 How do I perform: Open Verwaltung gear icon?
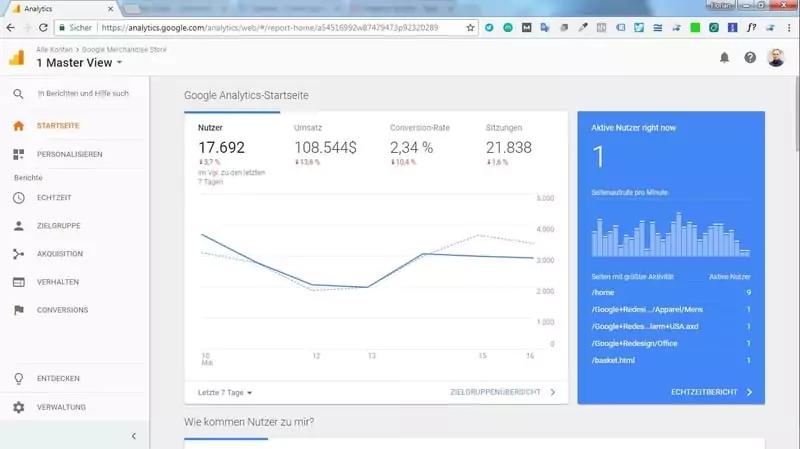pyautogui.click(x=18, y=408)
